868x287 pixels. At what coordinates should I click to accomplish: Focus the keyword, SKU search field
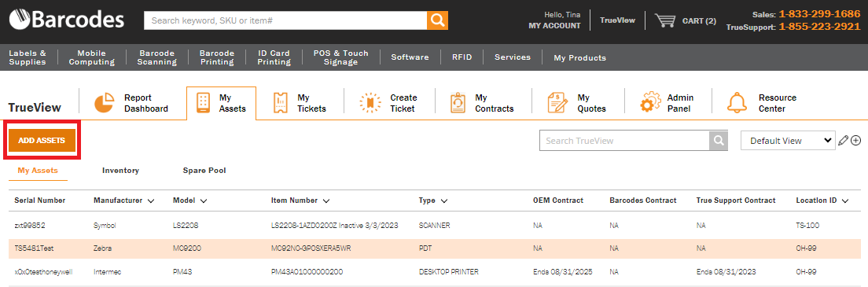pyautogui.click(x=285, y=20)
